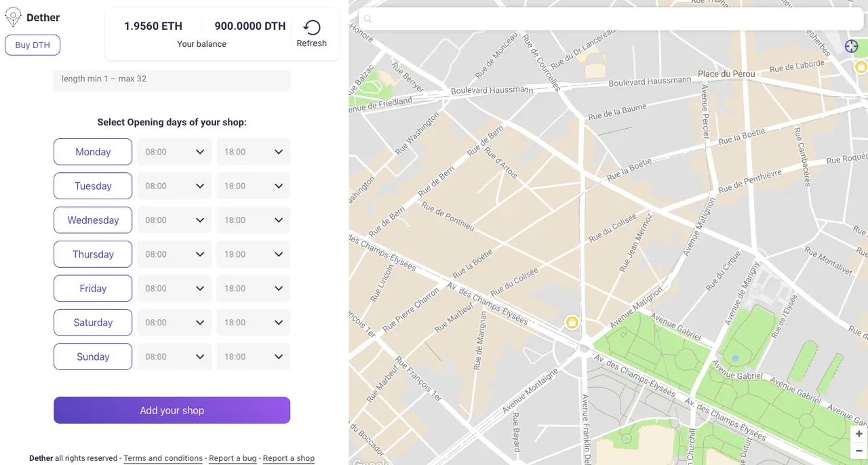Toggle Monday as an opening day
This screenshot has width=868, height=465.
click(93, 152)
